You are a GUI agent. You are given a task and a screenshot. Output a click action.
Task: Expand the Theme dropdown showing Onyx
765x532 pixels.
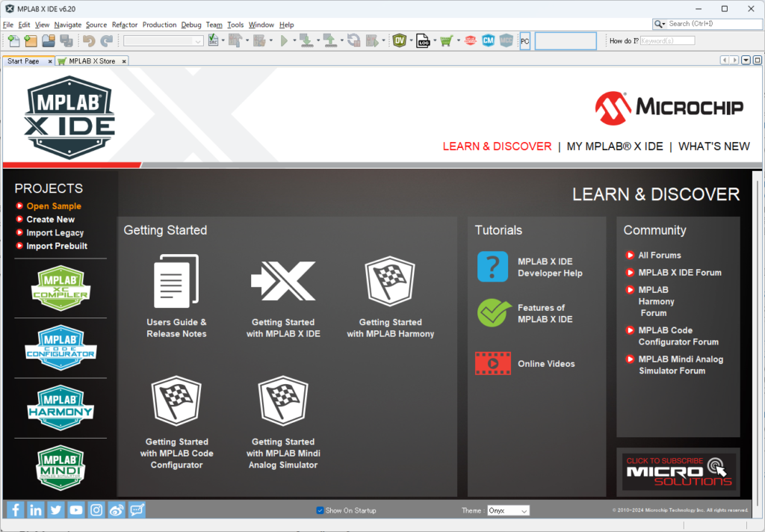click(508, 510)
